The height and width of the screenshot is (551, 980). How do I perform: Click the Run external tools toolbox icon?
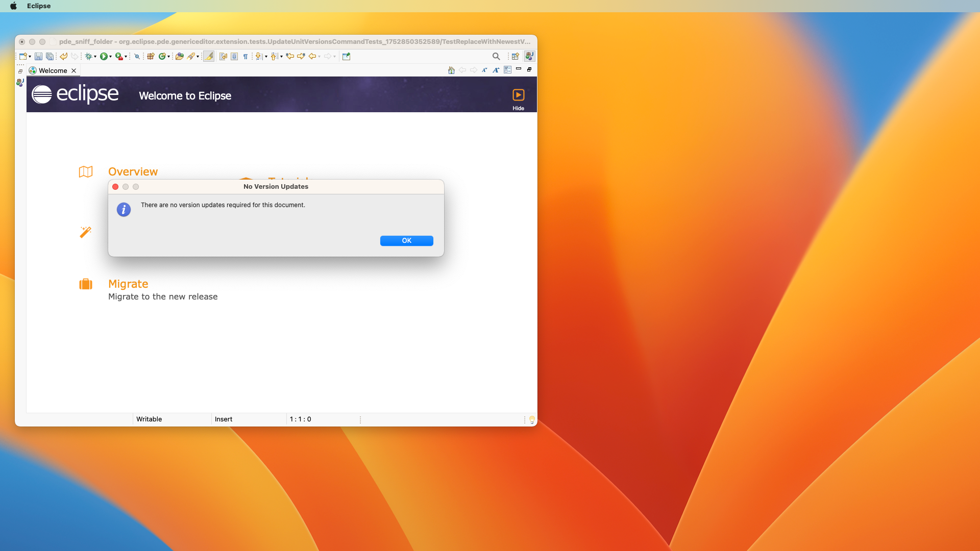119,57
